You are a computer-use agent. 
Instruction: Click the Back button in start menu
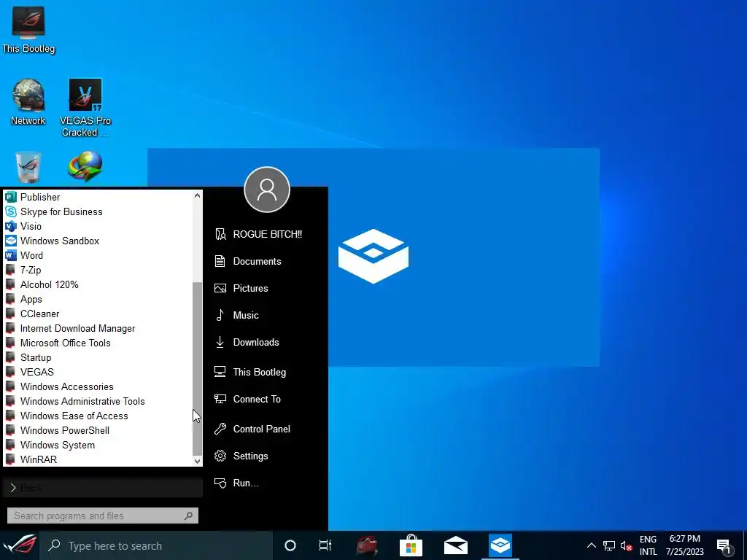tap(103, 488)
